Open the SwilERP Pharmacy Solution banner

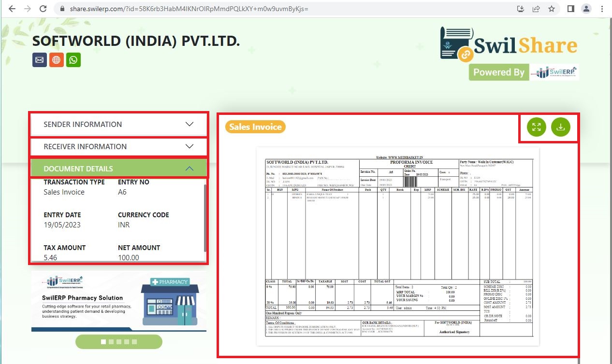pyautogui.click(x=119, y=302)
